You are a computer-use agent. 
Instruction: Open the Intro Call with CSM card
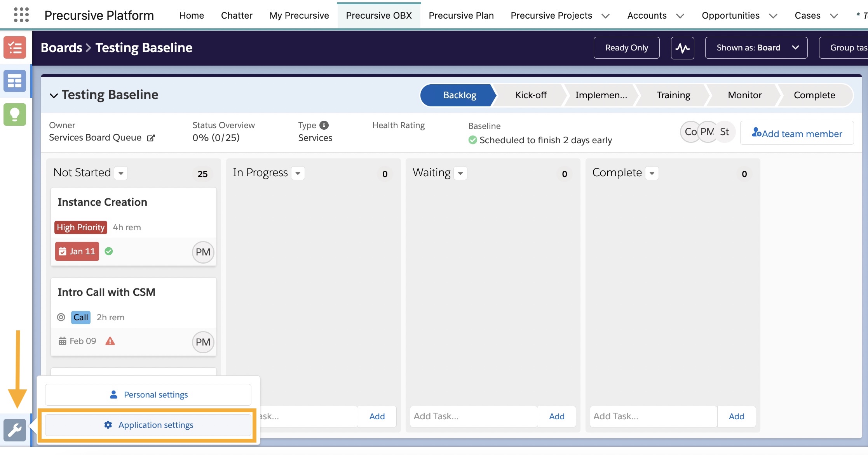pos(133,317)
